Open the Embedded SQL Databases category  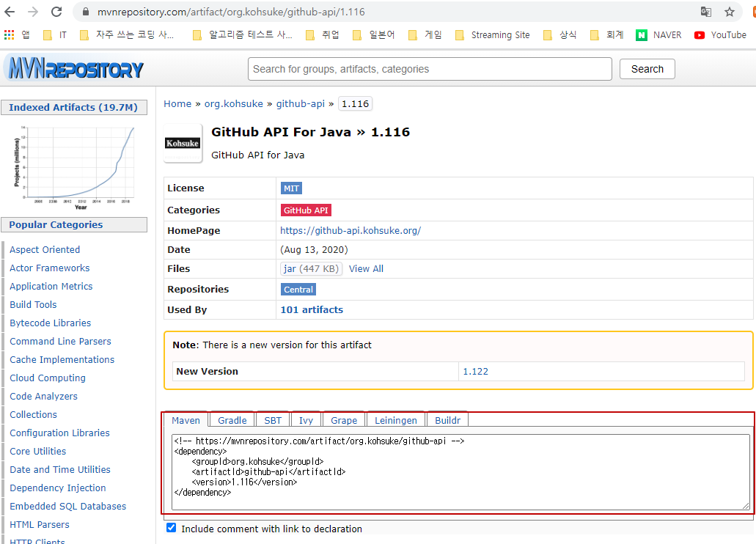[x=68, y=506]
